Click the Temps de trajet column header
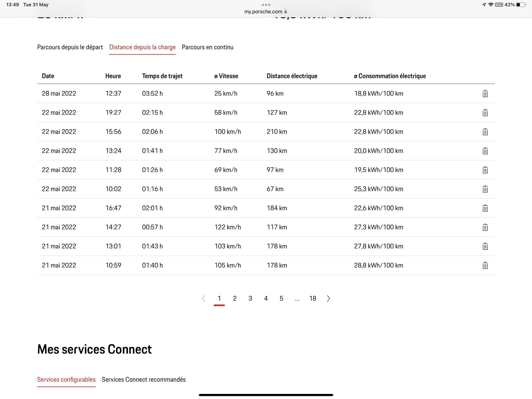 coord(162,76)
